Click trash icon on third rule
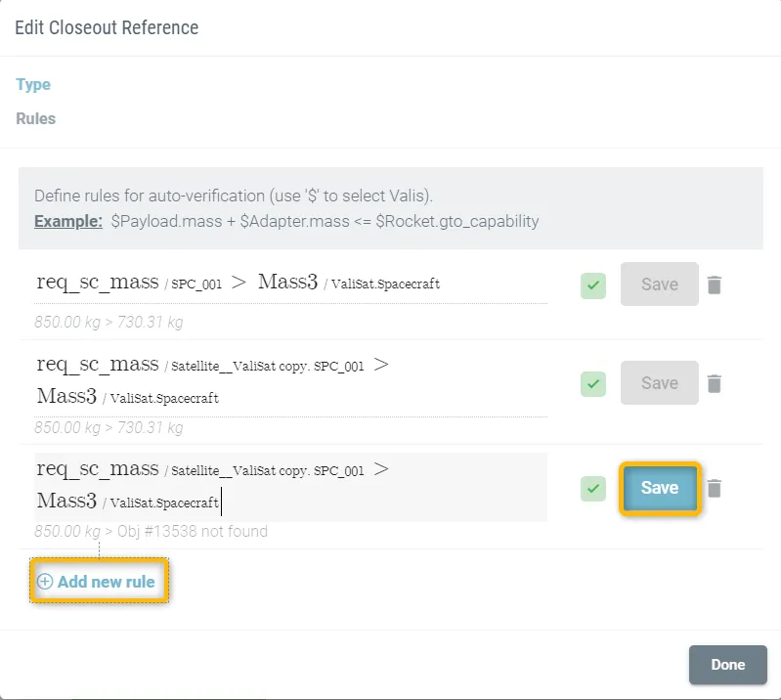Image resolution: width=781 pixels, height=700 pixels. tap(715, 488)
